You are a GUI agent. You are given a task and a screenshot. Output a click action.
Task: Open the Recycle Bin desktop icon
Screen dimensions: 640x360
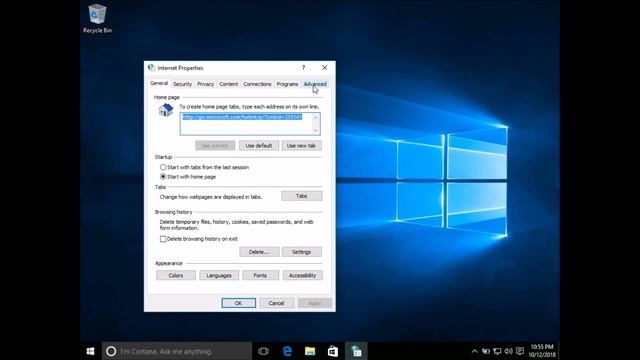(x=97, y=19)
